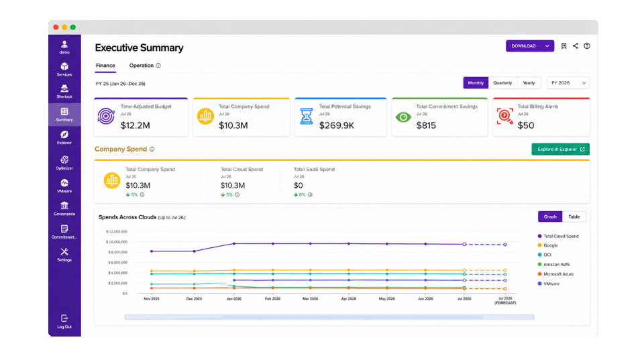Open the Optimizer sidebar icon
Viewport: 644px width, 362px height.
click(64, 160)
